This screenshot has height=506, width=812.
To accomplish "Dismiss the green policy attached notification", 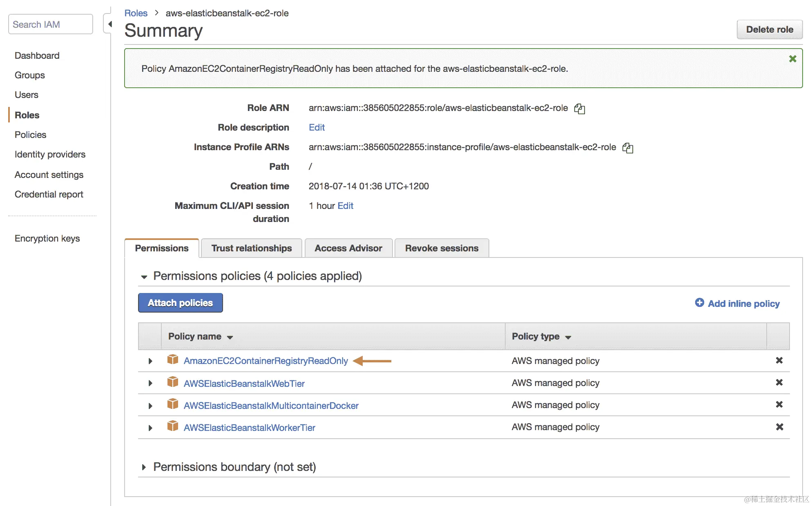I will click(792, 59).
